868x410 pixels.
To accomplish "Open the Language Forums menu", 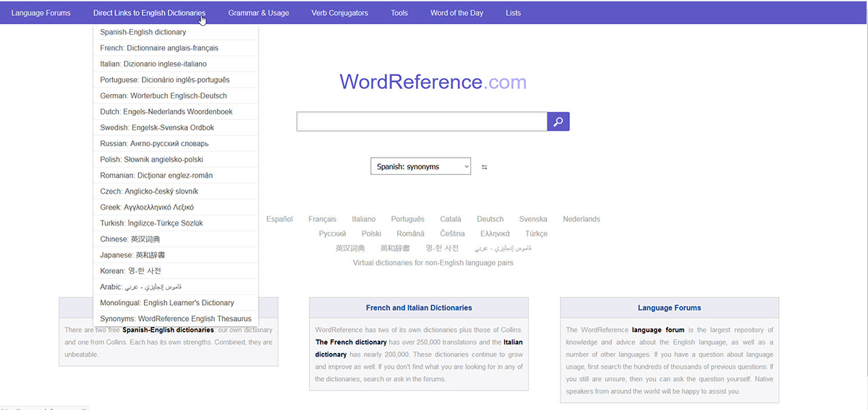I will tap(41, 13).
